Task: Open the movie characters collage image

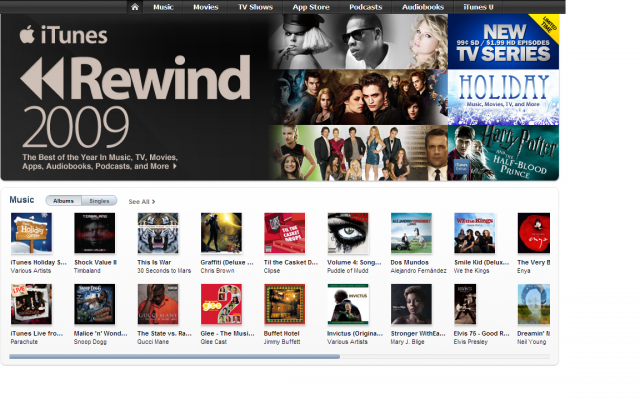Action: (x=358, y=97)
